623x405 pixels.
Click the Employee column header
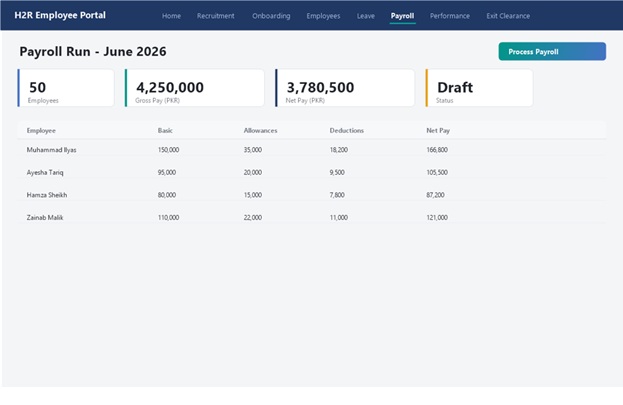tap(41, 131)
